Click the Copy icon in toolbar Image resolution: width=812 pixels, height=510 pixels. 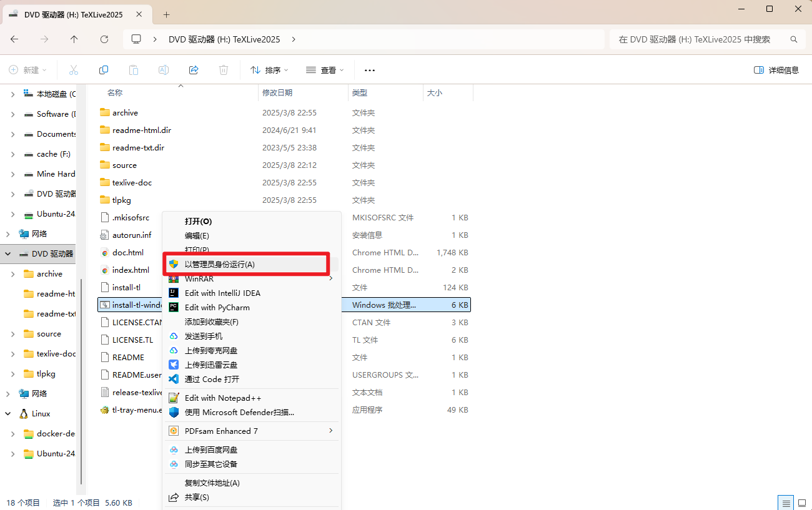104,70
